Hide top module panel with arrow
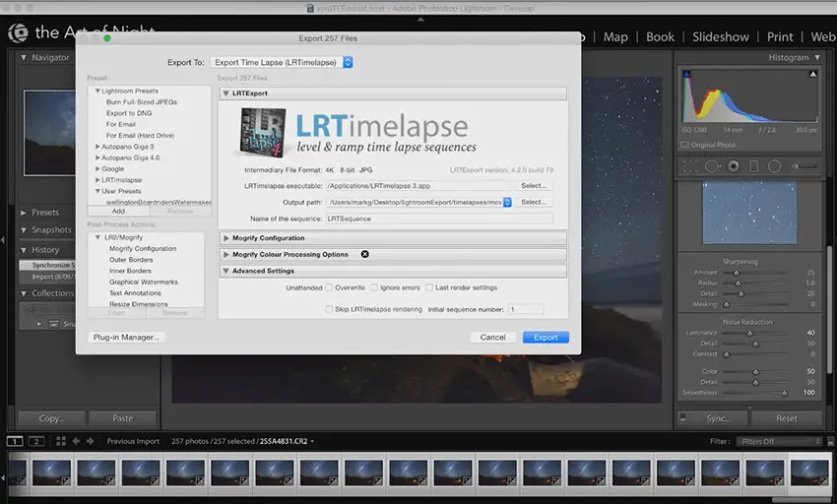This screenshot has width=837, height=504. pos(420,20)
